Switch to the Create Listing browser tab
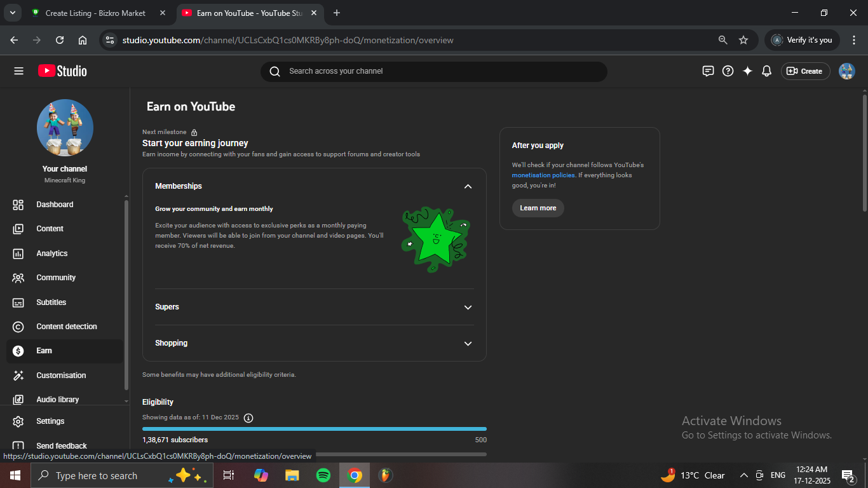This screenshot has height=488, width=868. [95, 13]
